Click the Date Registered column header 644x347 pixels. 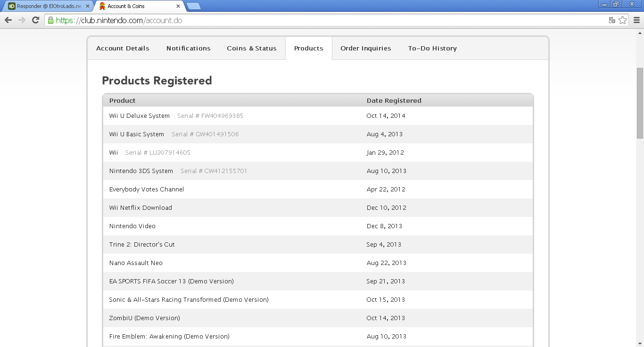394,100
